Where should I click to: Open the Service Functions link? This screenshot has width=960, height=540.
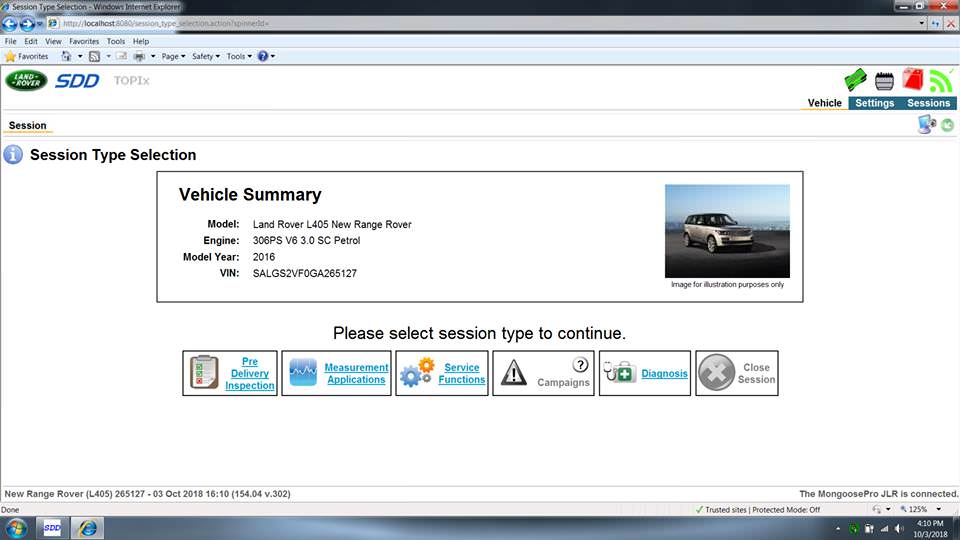point(462,373)
